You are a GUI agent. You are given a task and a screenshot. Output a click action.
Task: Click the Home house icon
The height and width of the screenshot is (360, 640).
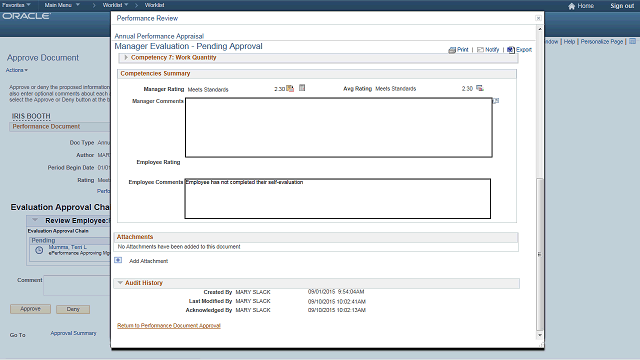[x=571, y=6]
